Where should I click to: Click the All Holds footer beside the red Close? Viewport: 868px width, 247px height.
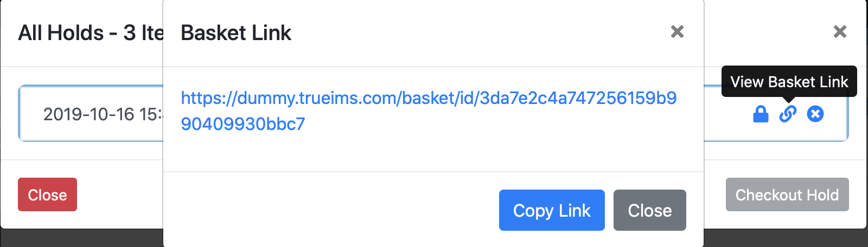click(x=119, y=194)
